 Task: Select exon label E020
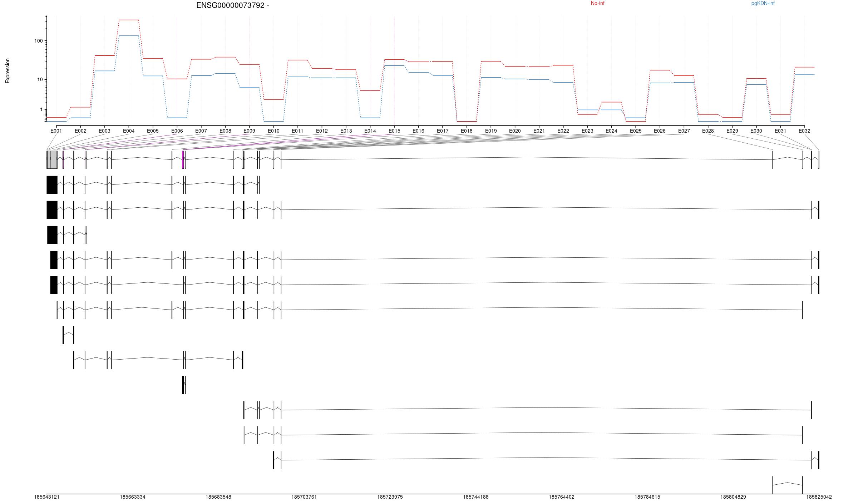[x=515, y=131]
